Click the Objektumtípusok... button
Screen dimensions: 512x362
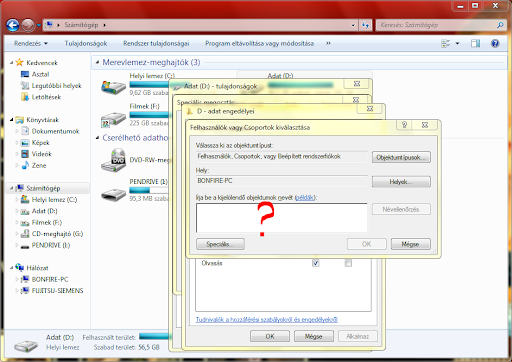coord(401,157)
